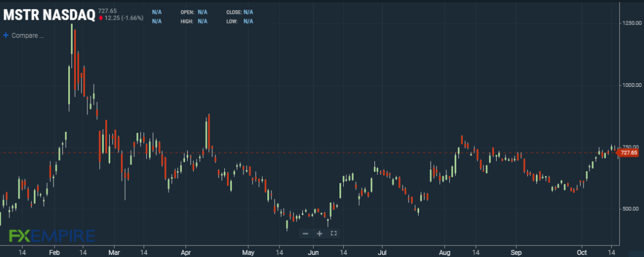The height and width of the screenshot is (257, 644).
Task: Click the Jun label on time axis
Action: coord(313,252)
